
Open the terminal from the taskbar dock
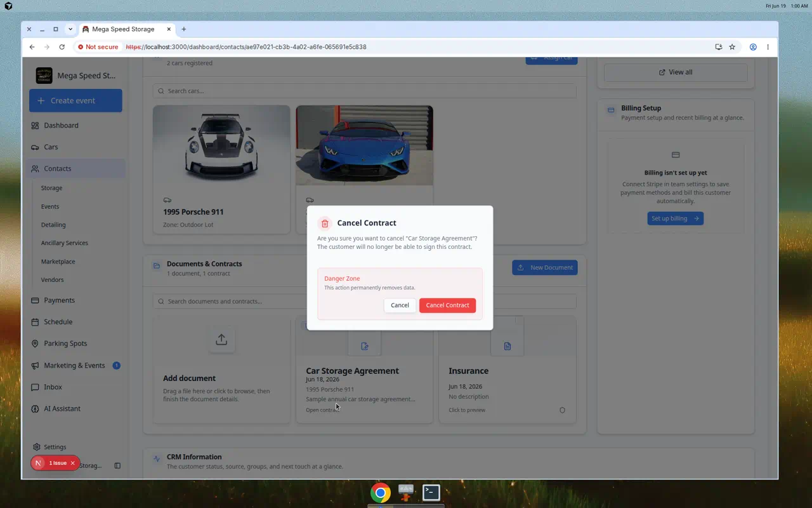click(x=431, y=492)
